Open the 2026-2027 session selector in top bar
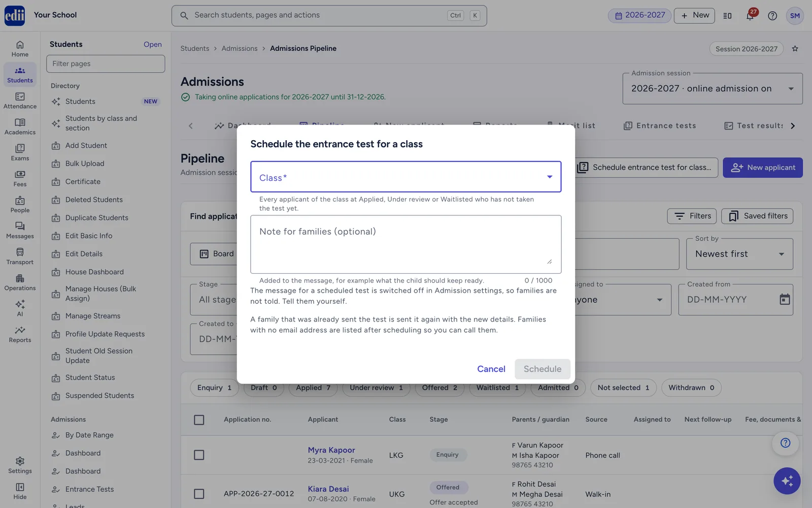Image resolution: width=812 pixels, height=508 pixels. tap(639, 15)
